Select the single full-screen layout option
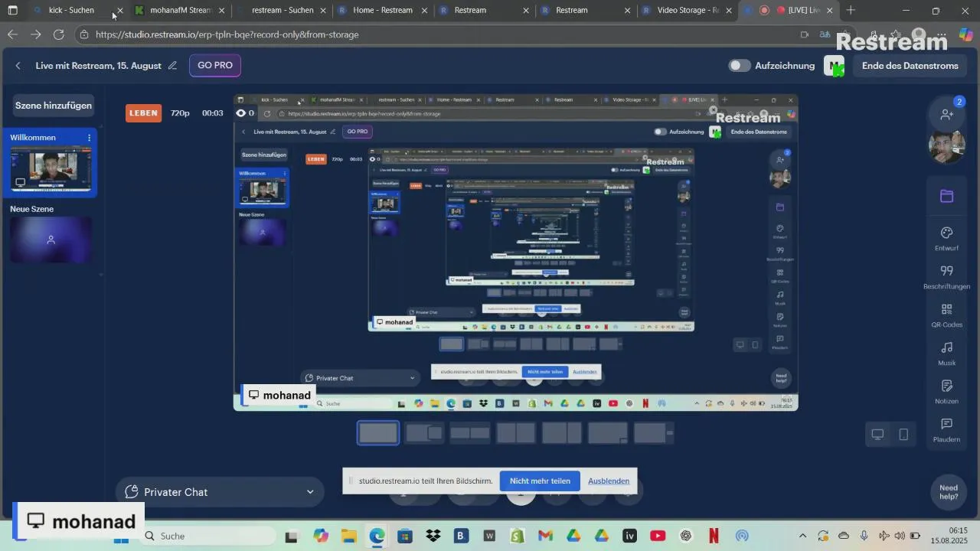980x551 pixels. (378, 433)
